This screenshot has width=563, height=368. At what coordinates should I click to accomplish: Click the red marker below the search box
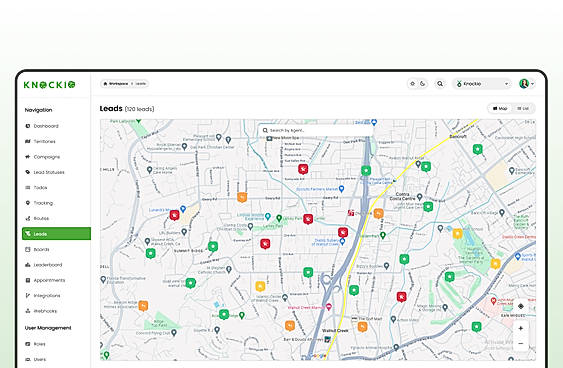click(x=303, y=169)
